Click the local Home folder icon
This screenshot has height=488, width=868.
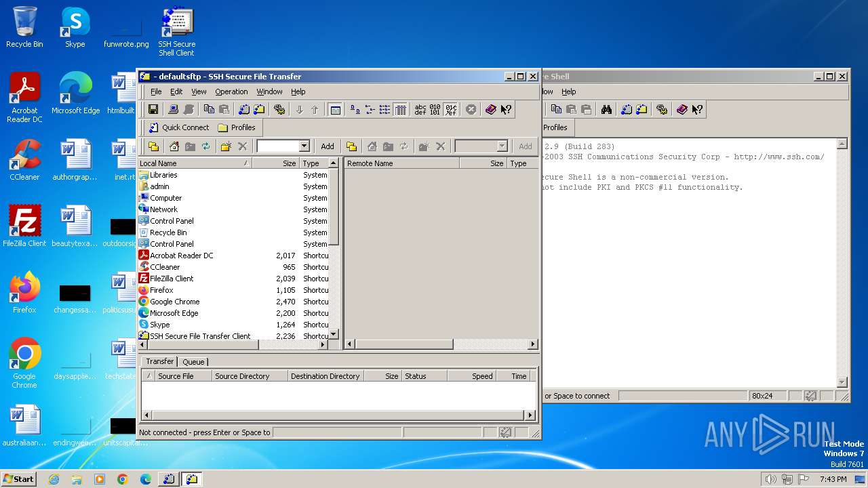(x=174, y=146)
